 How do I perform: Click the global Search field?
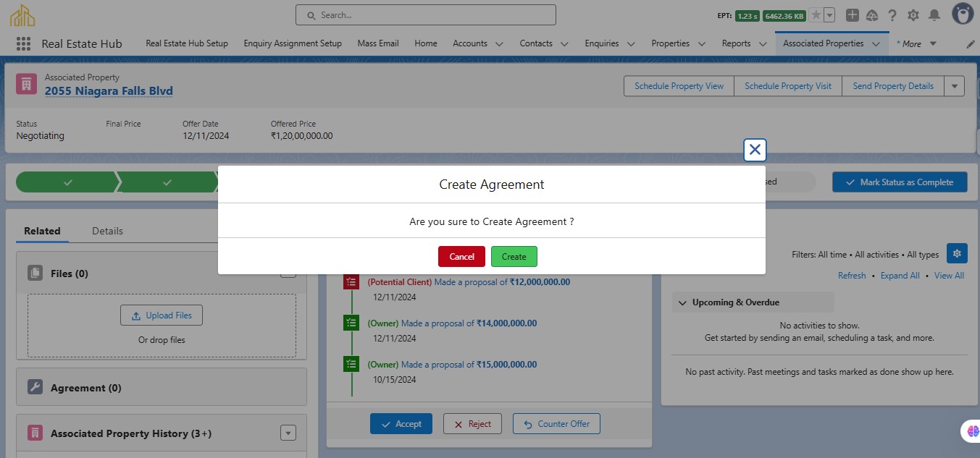(426, 15)
